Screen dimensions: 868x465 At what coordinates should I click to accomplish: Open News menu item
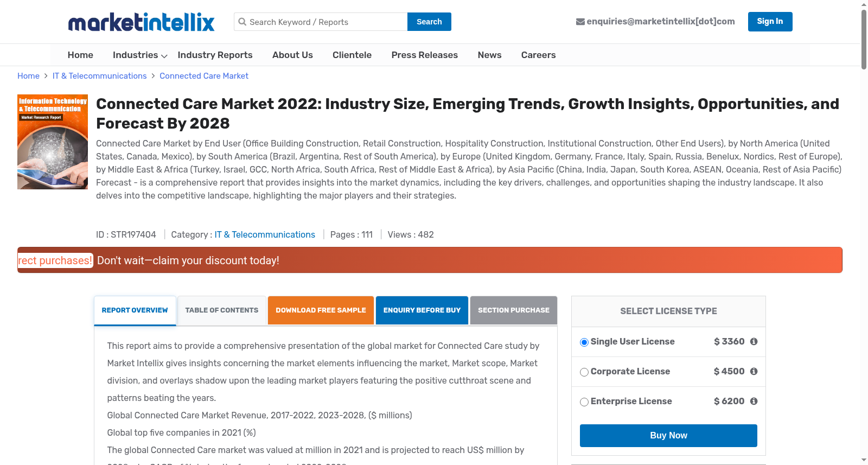click(489, 55)
